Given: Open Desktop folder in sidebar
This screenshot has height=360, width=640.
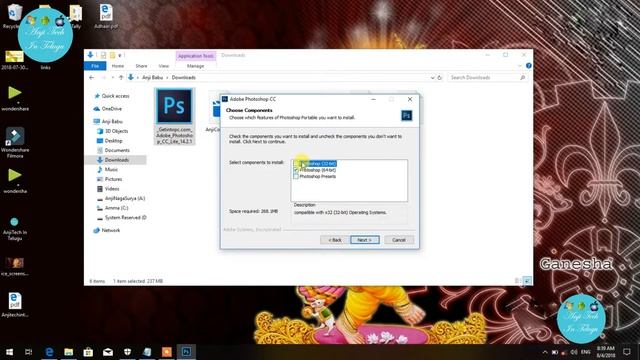Looking at the screenshot, I should click(x=113, y=141).
